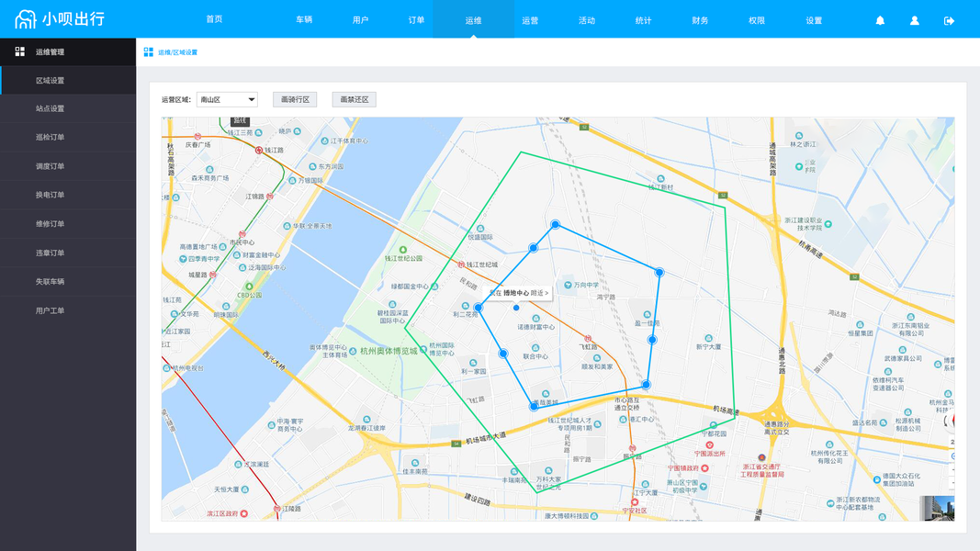Click the logout icon in header
The height and width of the screenshot is (551, 980).
949,20
